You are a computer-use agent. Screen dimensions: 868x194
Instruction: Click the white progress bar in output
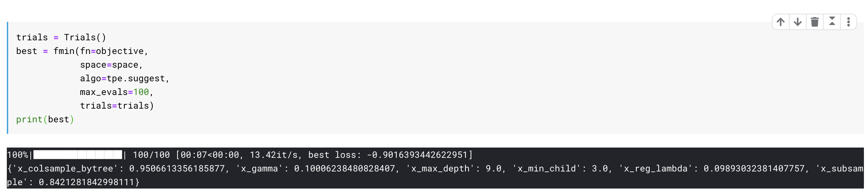coord(77,155)
